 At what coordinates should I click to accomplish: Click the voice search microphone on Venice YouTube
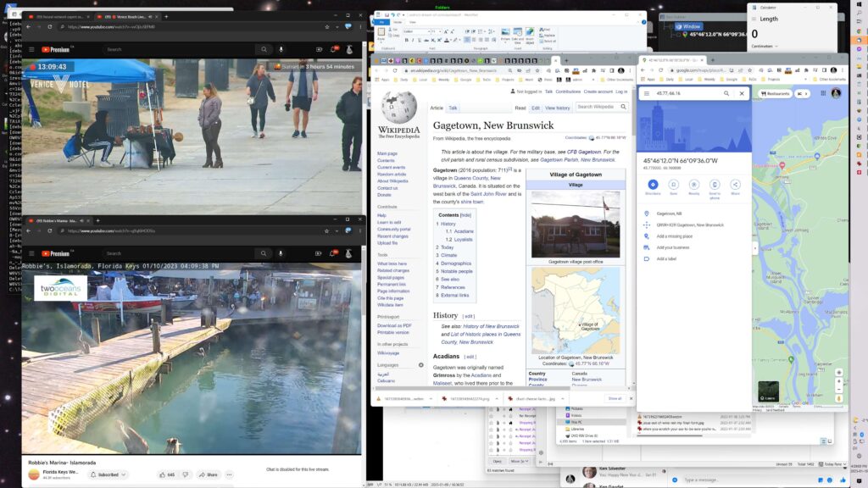click(281, 49)
